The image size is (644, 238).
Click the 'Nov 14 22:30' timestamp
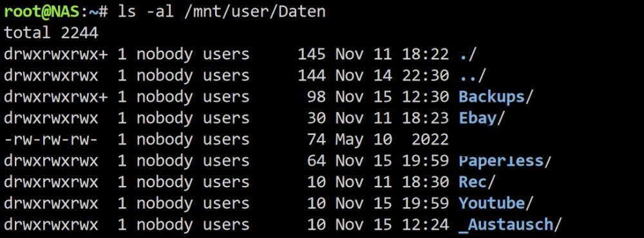(392, 75)
